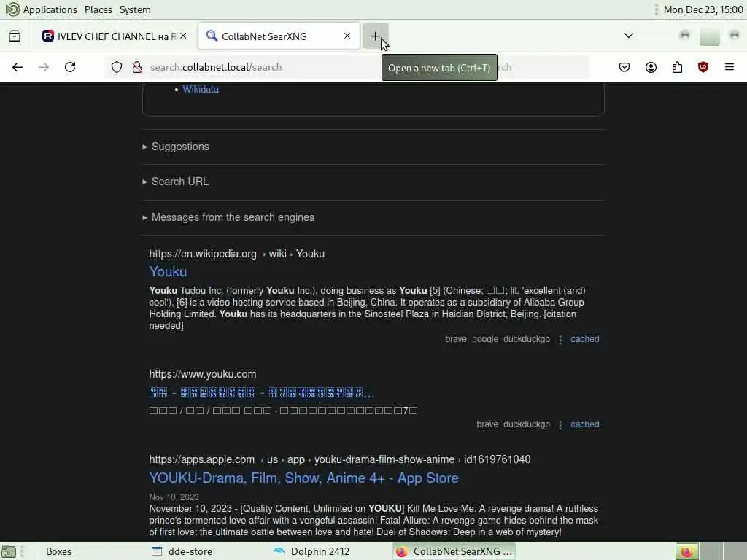Open the uBlock Origin extension icon
Image resolution: width=747 pixels, height=560 pixels.
pyautogui.click(x=703, y=67)
